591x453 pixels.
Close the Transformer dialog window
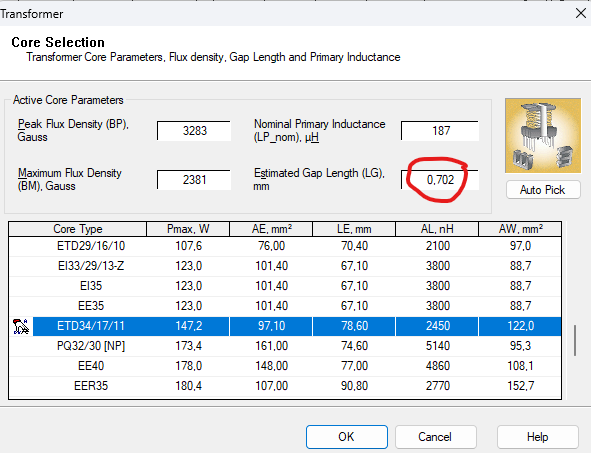coord(581,14)
